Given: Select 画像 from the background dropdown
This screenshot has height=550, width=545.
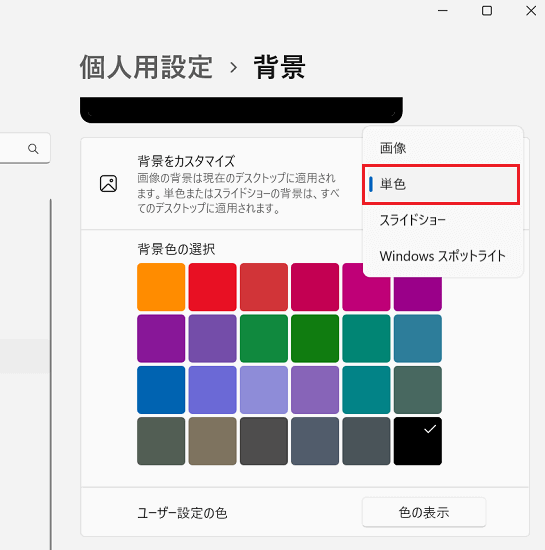Looking at the screenshot, I should point(443,148).
